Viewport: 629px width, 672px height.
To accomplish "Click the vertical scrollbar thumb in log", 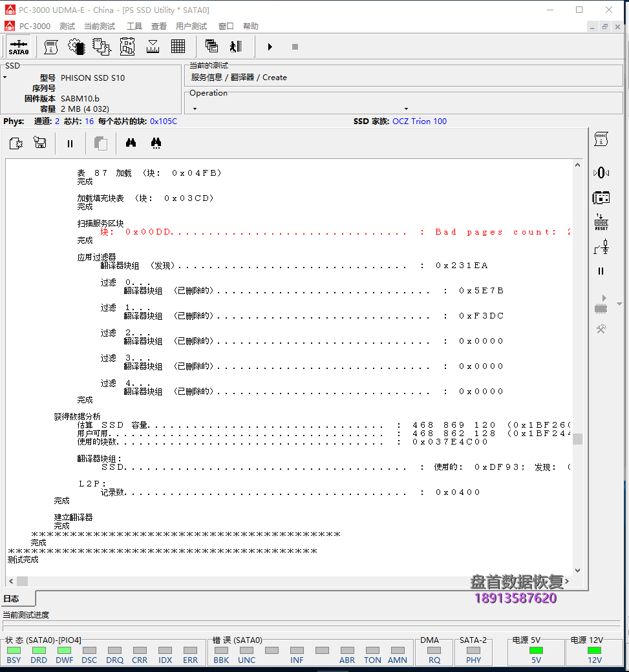I will [x=577, y=439].
